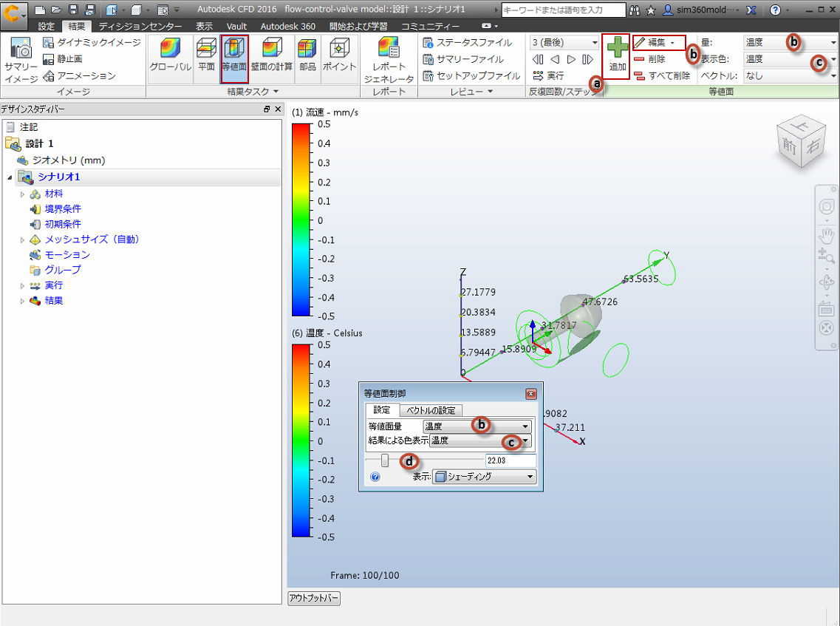Screen dimensions: 840x626
Task: Click the ViewCube navigation widget
Action: (x=802, y=142)
